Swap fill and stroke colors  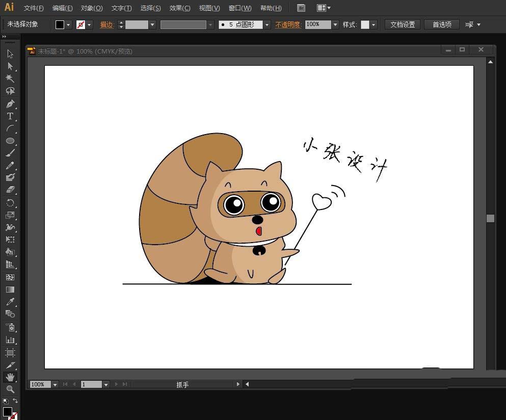pyautogui.click(x=15, y=401)
